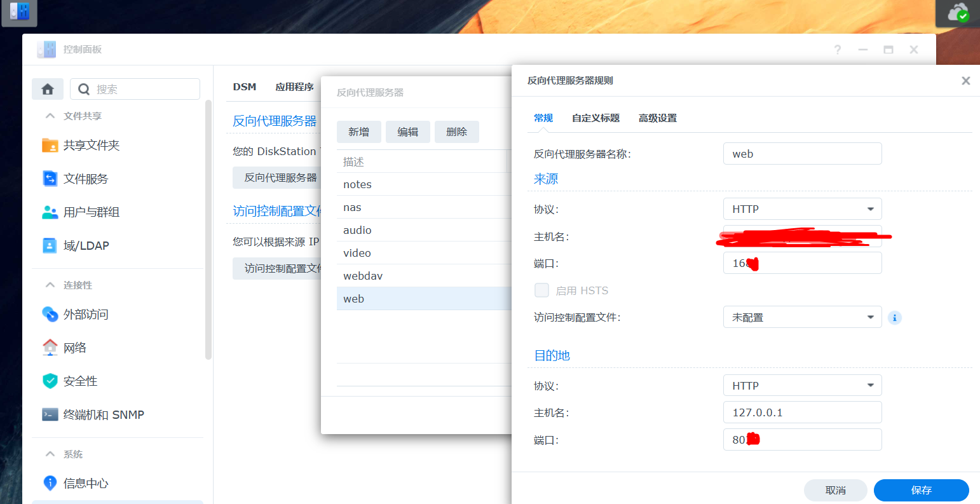
Task: Open source protocol (来源 协议) HTTP dropdown
Action: (x=803, y=209)
